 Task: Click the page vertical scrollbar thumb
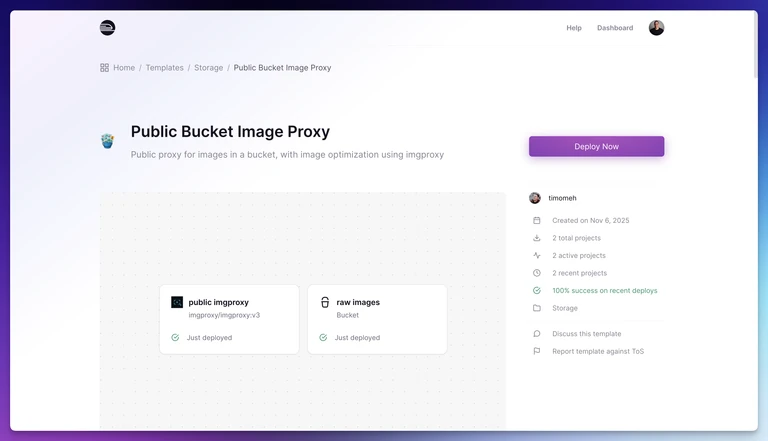(755, 44)
